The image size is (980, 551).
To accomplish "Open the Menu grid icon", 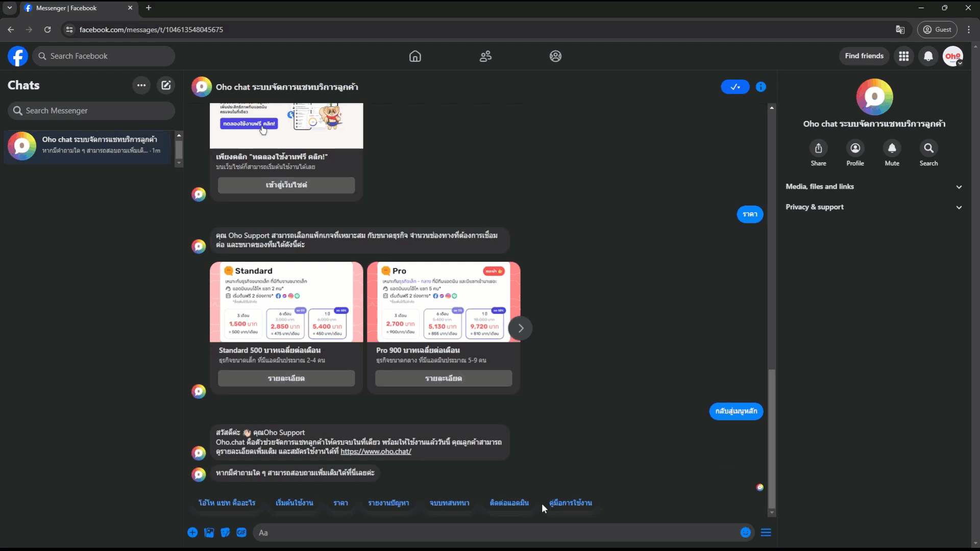I will tap(903, 56).
